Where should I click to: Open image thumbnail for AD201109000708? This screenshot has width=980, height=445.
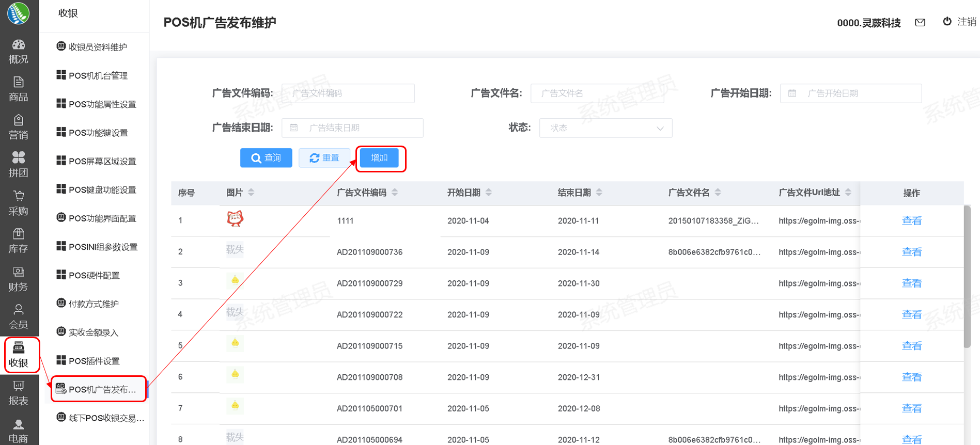click(235, 374)
